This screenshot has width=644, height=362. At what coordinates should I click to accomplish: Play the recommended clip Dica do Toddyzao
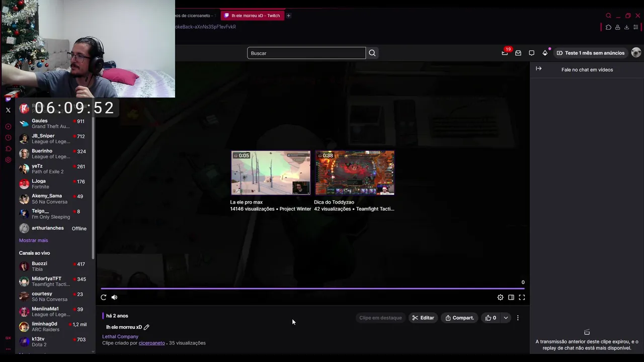click(x=355, y=173)
